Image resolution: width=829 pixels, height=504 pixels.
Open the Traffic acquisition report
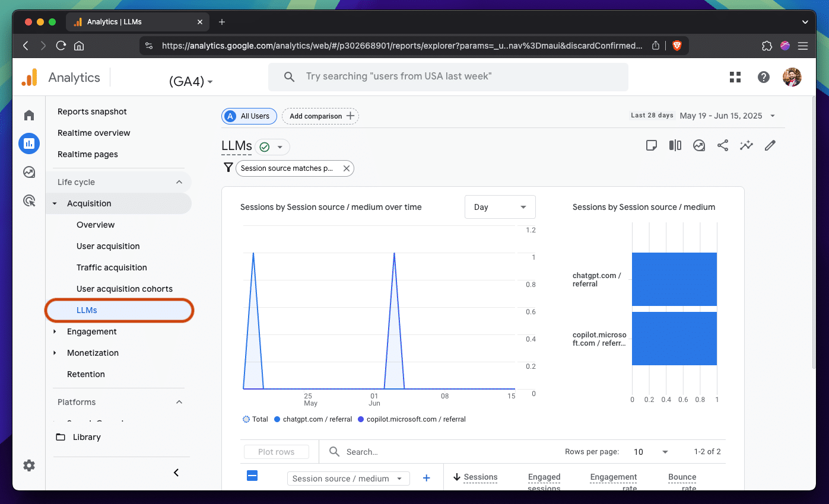point(112,267)
